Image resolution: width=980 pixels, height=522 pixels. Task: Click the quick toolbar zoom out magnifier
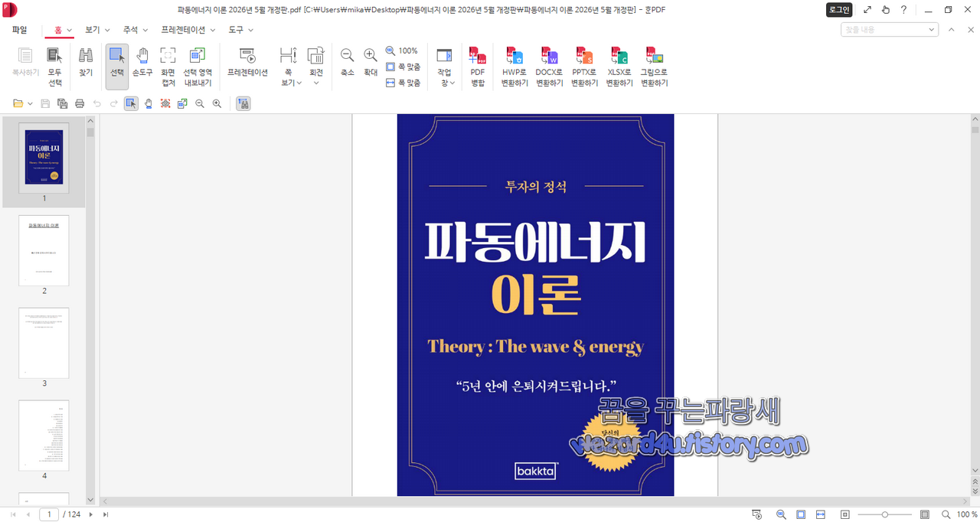(200, 103)
